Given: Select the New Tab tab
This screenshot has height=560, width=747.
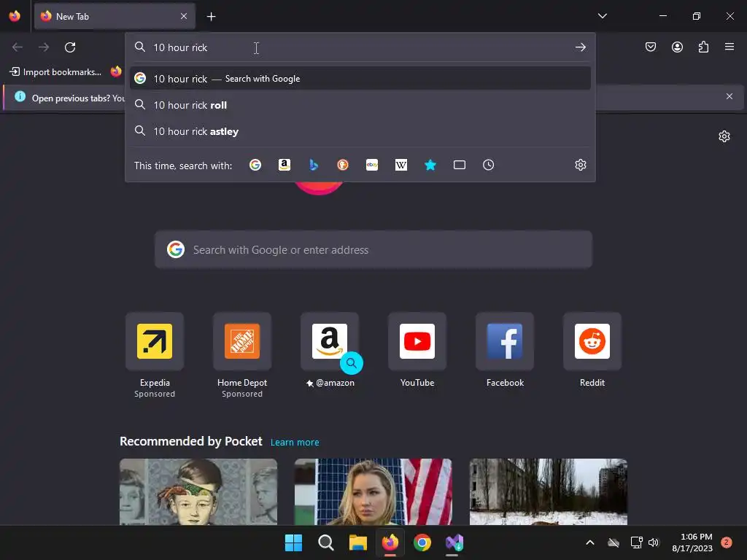Looking at the screenshot, I should (x=115, y=16).
